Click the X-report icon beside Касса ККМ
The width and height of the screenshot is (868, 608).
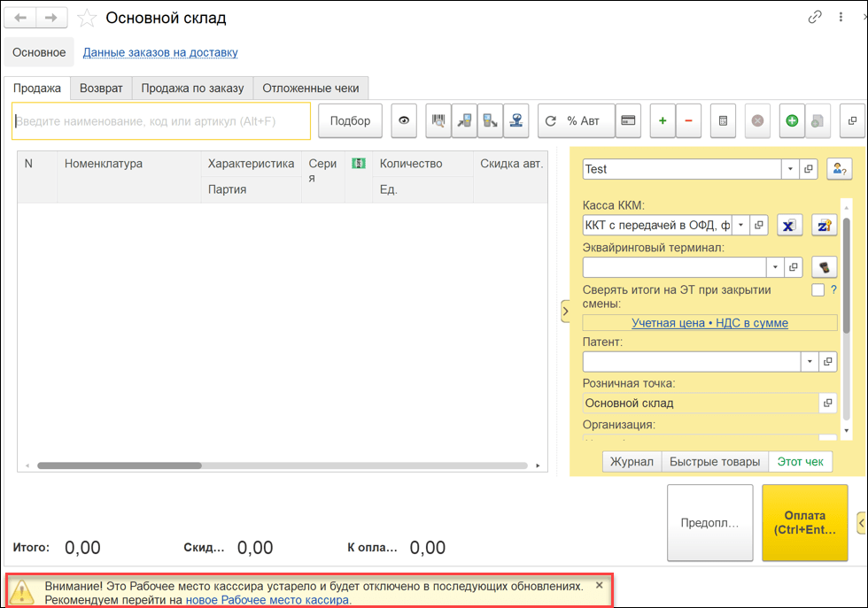point(789,226)
